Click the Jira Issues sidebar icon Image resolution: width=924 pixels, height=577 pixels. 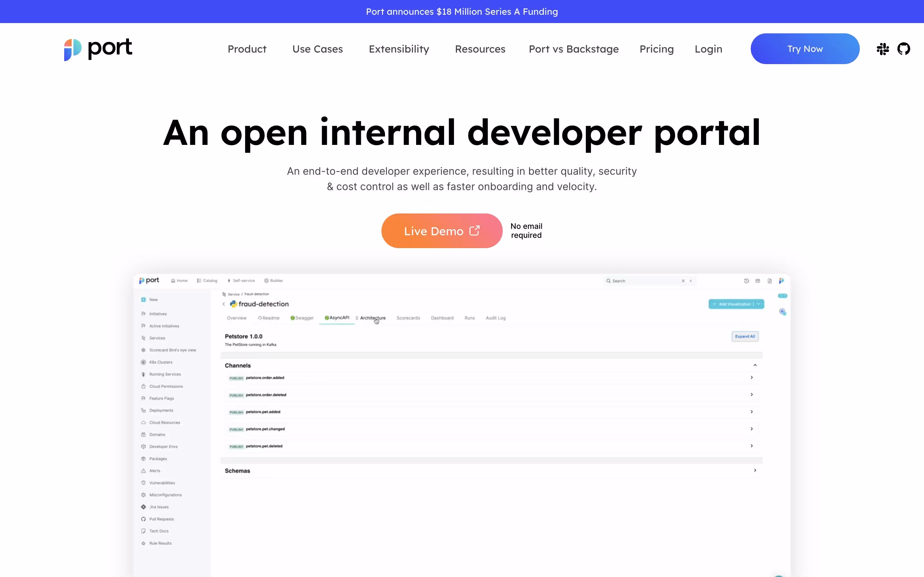143,507
